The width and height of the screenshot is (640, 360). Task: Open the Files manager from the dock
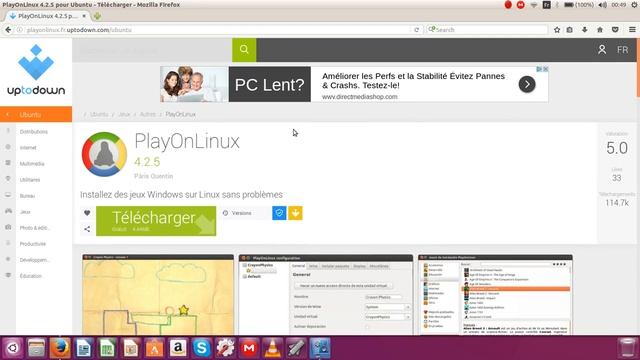click(x=36, y=348)
